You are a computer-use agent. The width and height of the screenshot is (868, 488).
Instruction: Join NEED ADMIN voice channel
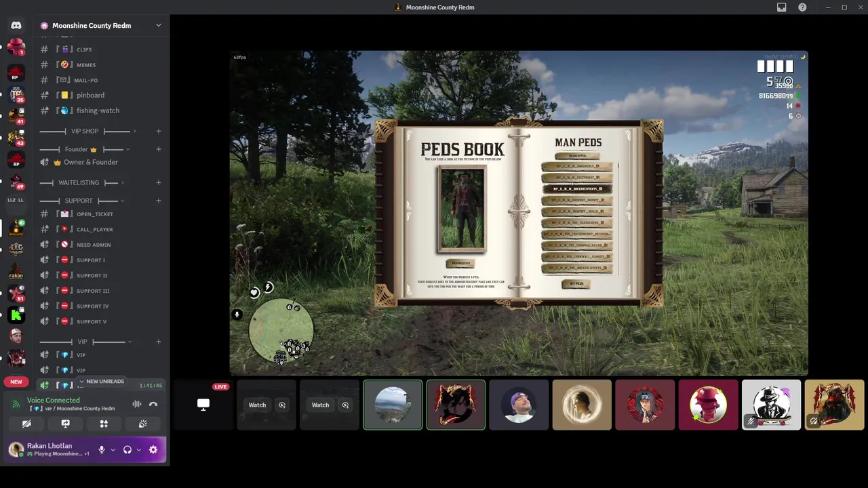[x=102, y=245]
